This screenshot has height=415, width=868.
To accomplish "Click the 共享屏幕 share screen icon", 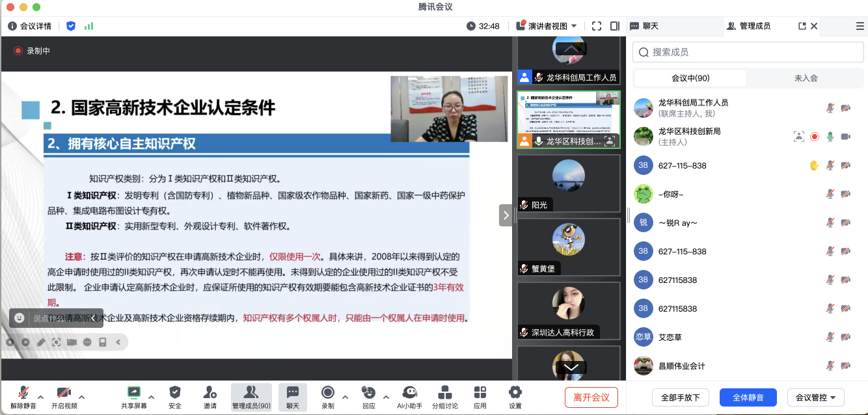I will (x=134, y=392).
